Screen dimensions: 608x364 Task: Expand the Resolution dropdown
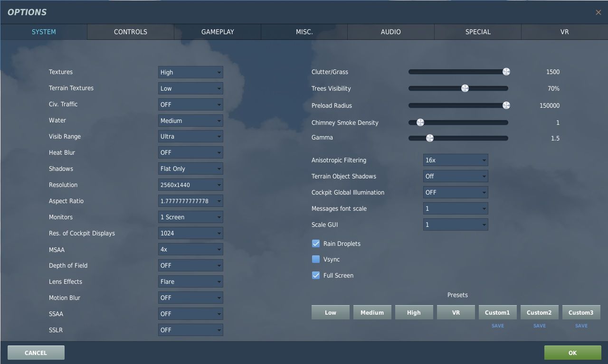[x=190, y=185]
